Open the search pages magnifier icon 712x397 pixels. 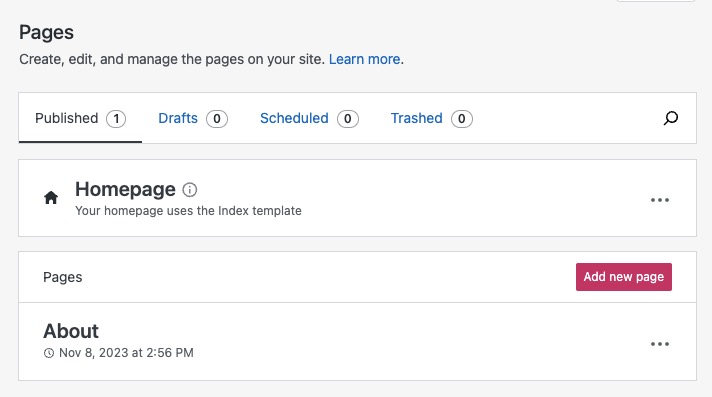[x=671, y=118]
